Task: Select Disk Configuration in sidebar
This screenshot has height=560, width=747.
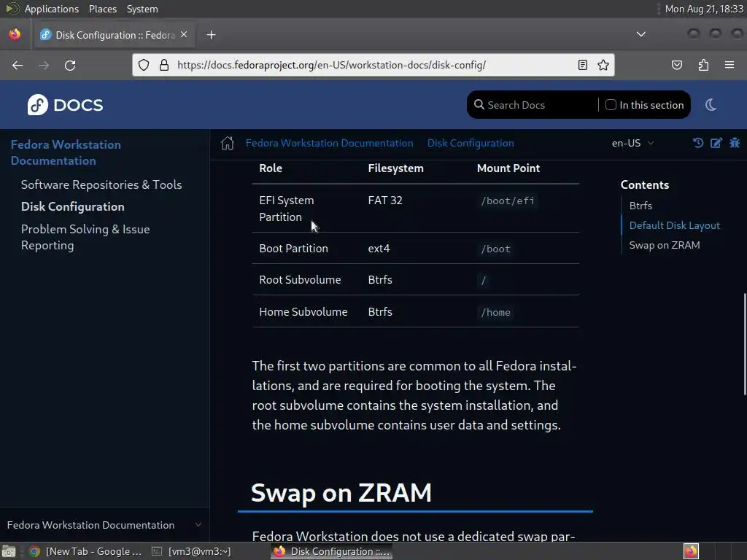Action: (73, 206)
